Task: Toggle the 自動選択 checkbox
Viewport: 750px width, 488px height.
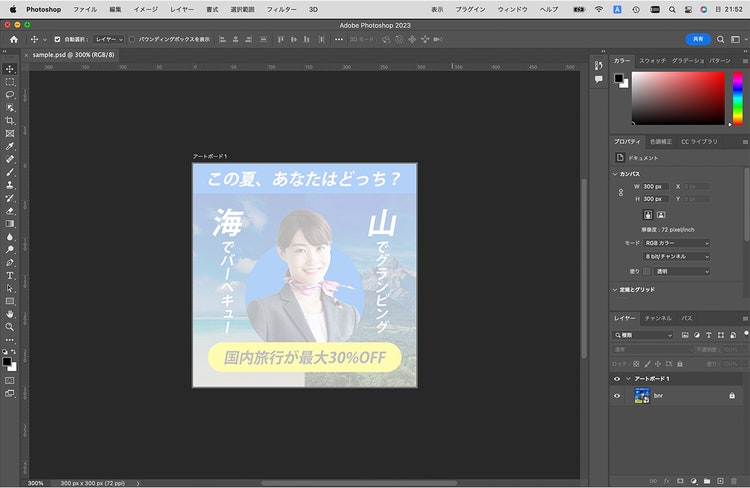Action: click(x=57, y=39)
